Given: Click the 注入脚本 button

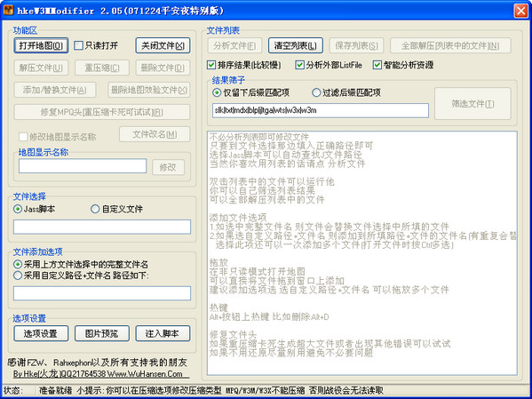Looking at the screenshot, I should click(x=163, y=333).
